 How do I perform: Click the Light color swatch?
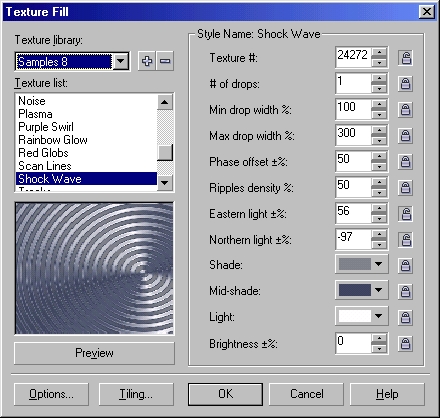355,316
